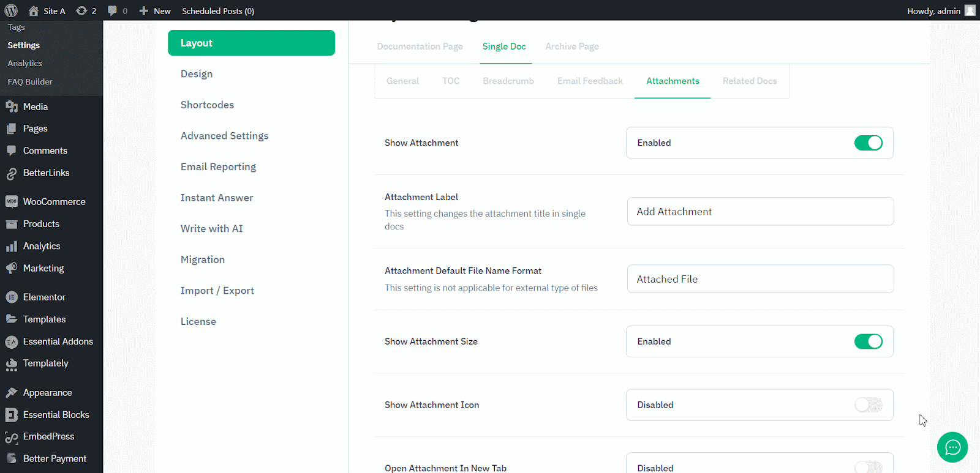Screen dimensions: 980x473
Task: Click the updates refresh icon
Action: (x=81, y=10)
